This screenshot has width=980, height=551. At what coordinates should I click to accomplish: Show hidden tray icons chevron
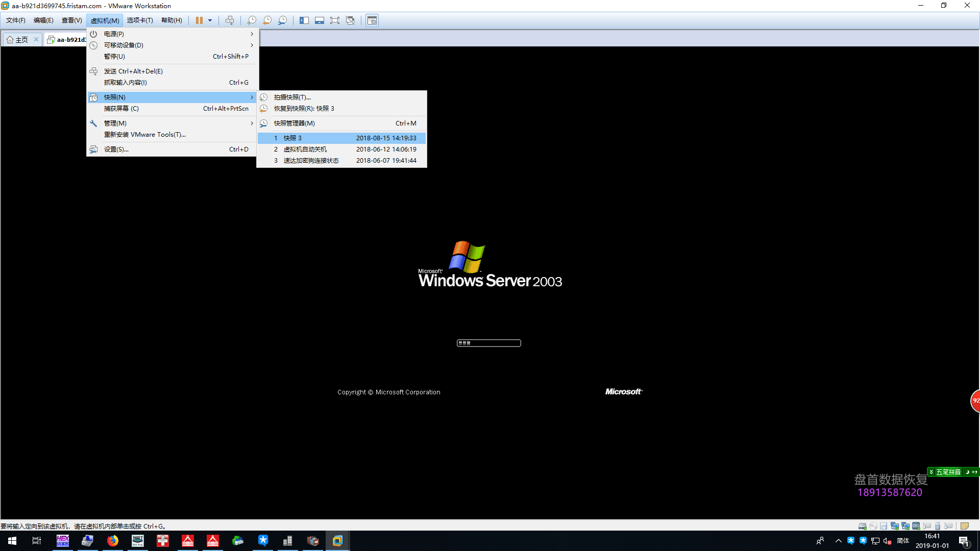click(x=839, y=541)
